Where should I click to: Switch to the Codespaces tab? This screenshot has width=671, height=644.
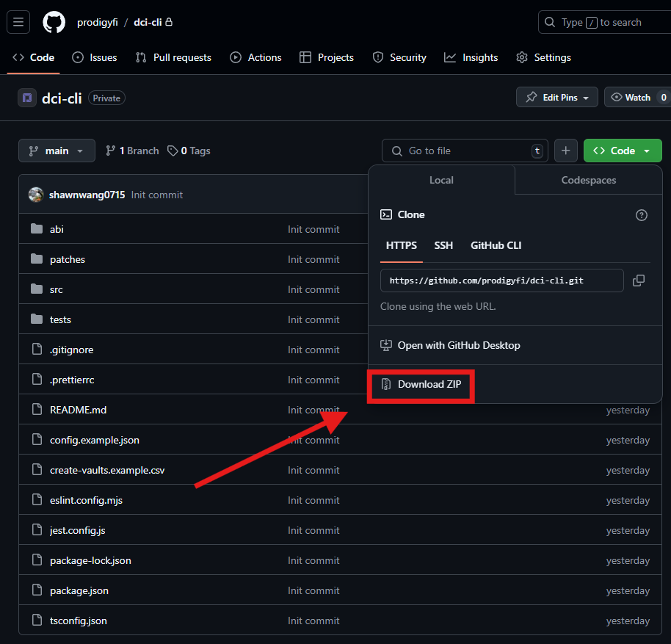pyautogui.click(x=588, y=180)
